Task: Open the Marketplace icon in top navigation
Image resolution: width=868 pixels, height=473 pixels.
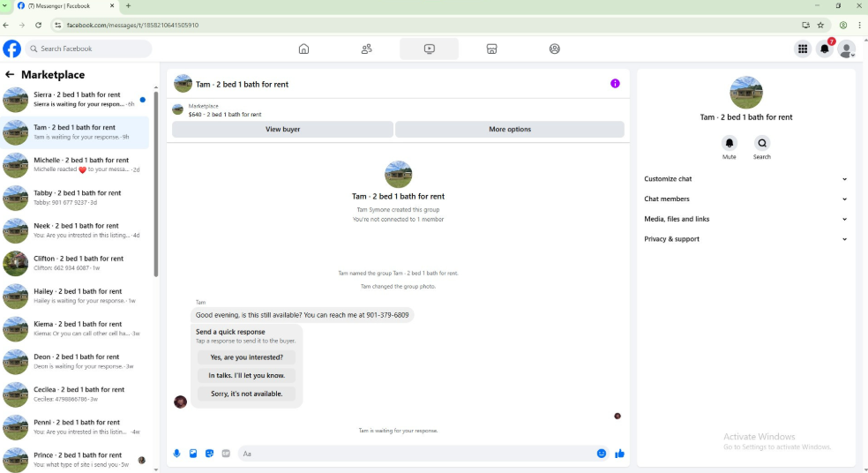Action: coord(491,49)
